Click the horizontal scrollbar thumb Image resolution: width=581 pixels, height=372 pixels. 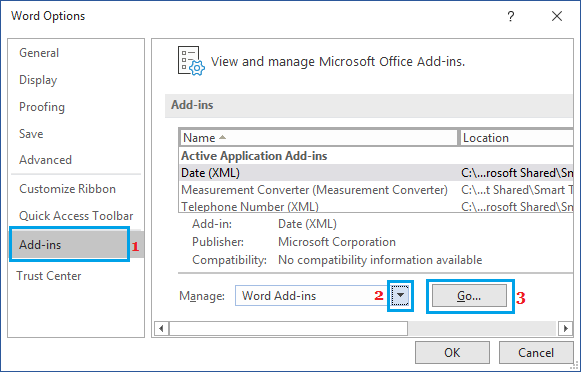tap(288, 328)
